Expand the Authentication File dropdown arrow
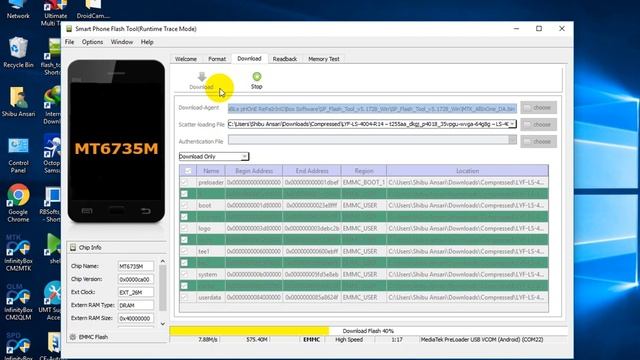This screenshot has height=360, width=640. pyautogui.click(x=512, y=140)
